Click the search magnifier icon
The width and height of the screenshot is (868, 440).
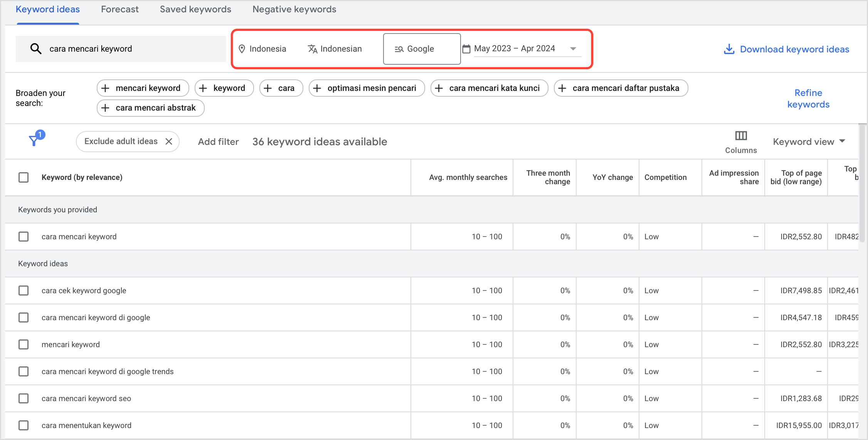pyautogui.click(x=36, y=49)
